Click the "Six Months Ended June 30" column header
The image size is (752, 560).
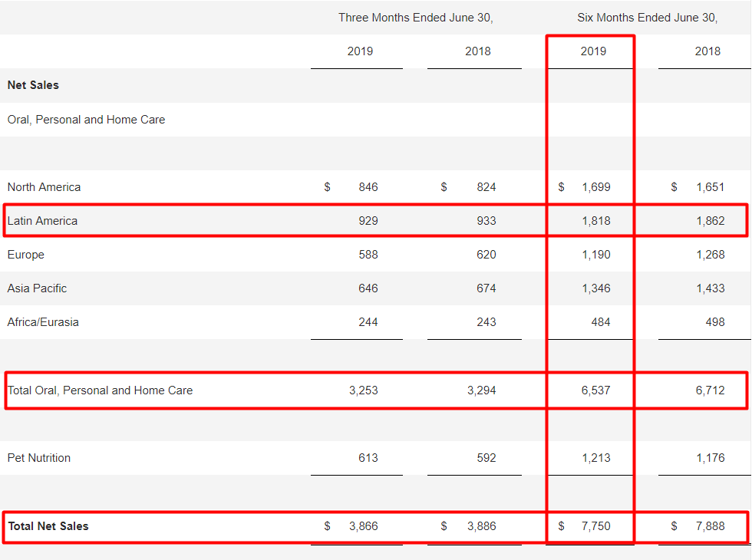point(647,18)
